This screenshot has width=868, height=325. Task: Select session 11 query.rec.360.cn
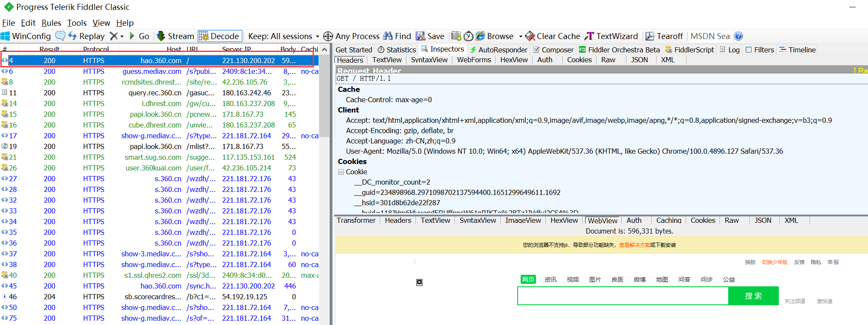159,93
